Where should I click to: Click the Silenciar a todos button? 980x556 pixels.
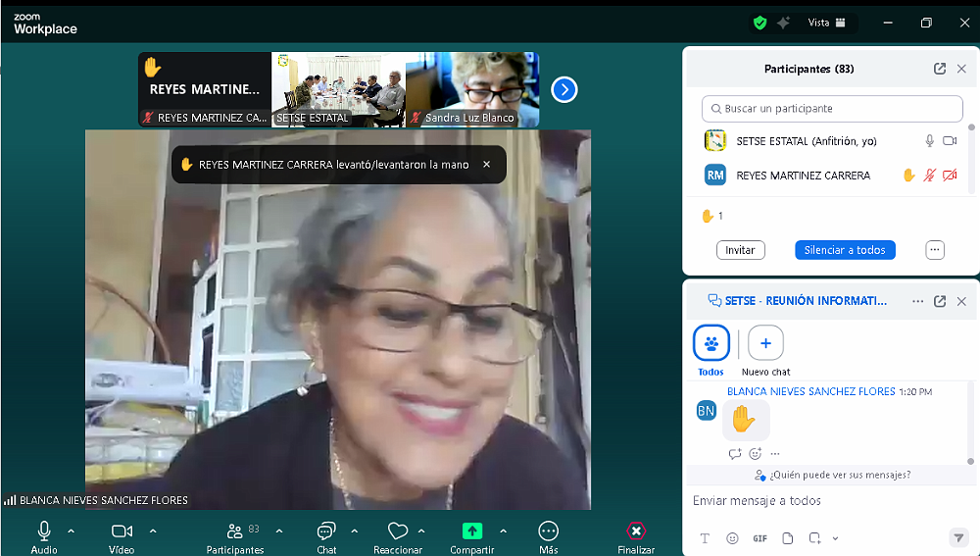tap(844, 250)
